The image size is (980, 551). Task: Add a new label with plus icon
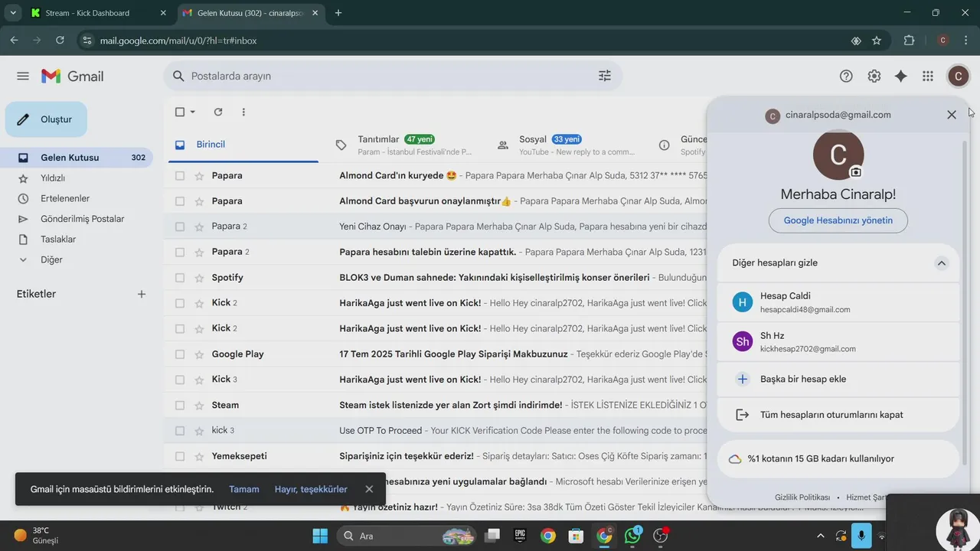tap(142, 294)
